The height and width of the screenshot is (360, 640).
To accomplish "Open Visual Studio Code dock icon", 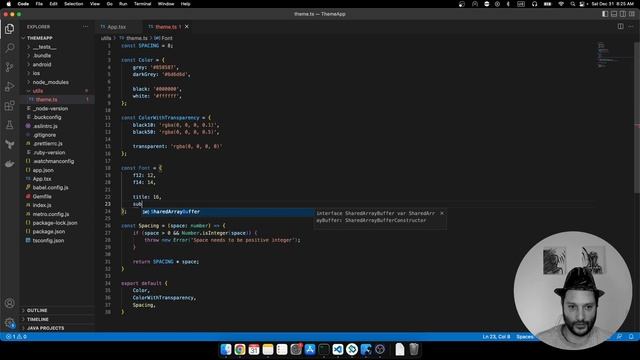I will (338, 349).
